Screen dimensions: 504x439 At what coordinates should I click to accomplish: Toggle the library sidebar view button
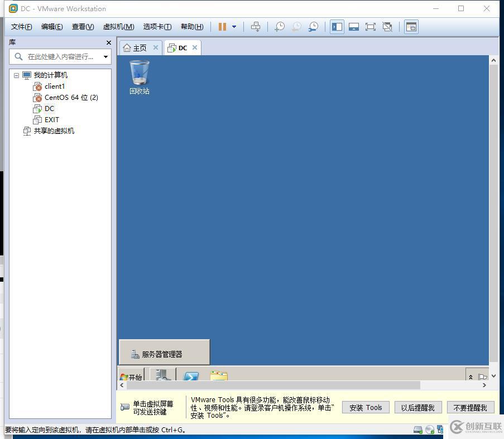pyautogui.click(x=337, y=27)
